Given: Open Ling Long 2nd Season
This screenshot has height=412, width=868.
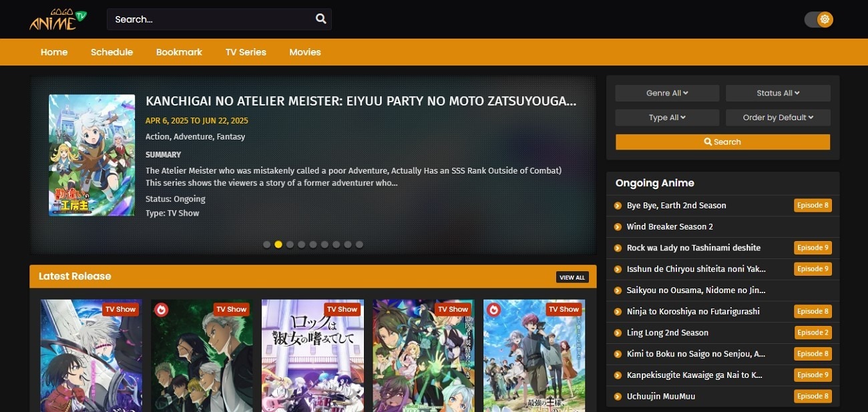Looking at the screenshot, I should 668,333.
